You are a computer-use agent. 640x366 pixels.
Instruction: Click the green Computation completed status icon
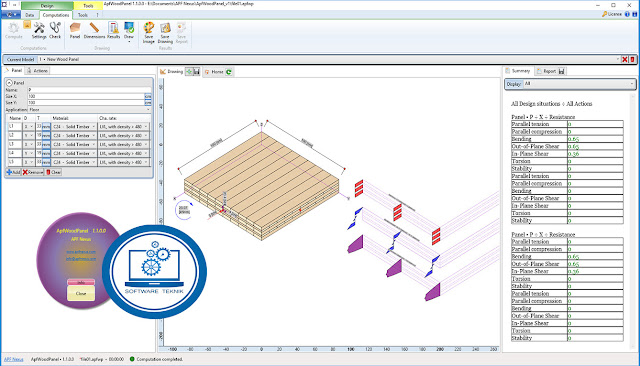coord(132,359)
